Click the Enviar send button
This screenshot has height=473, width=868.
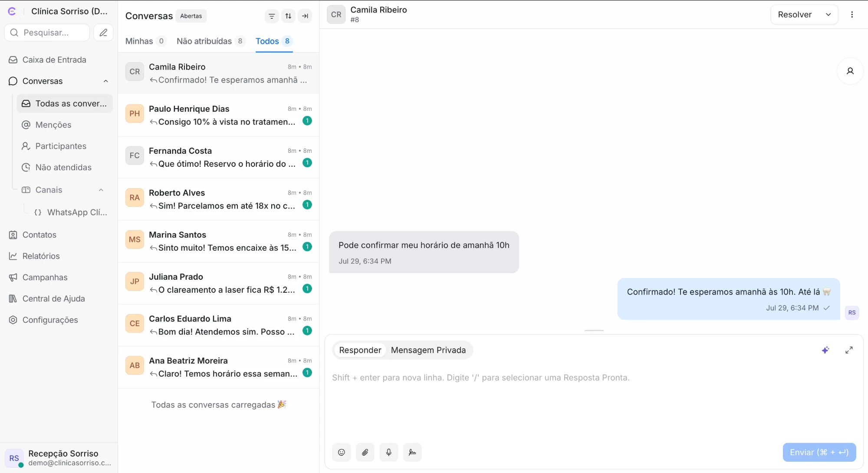tap(819, 452)
